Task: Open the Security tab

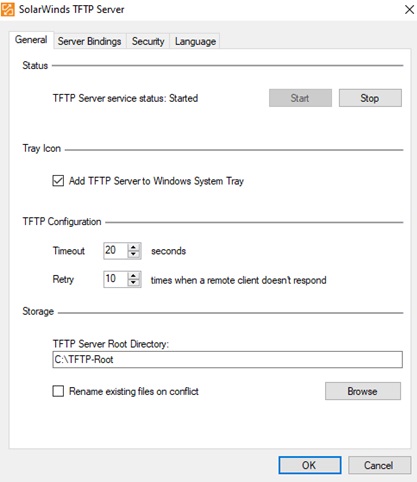Action: pyautogui.click(x=148, y=41)
